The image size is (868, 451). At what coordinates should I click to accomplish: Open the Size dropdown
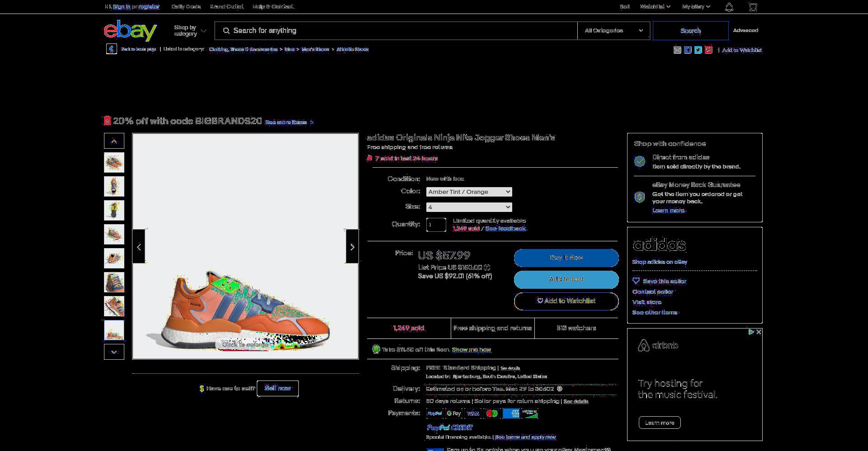click(469, 207)
